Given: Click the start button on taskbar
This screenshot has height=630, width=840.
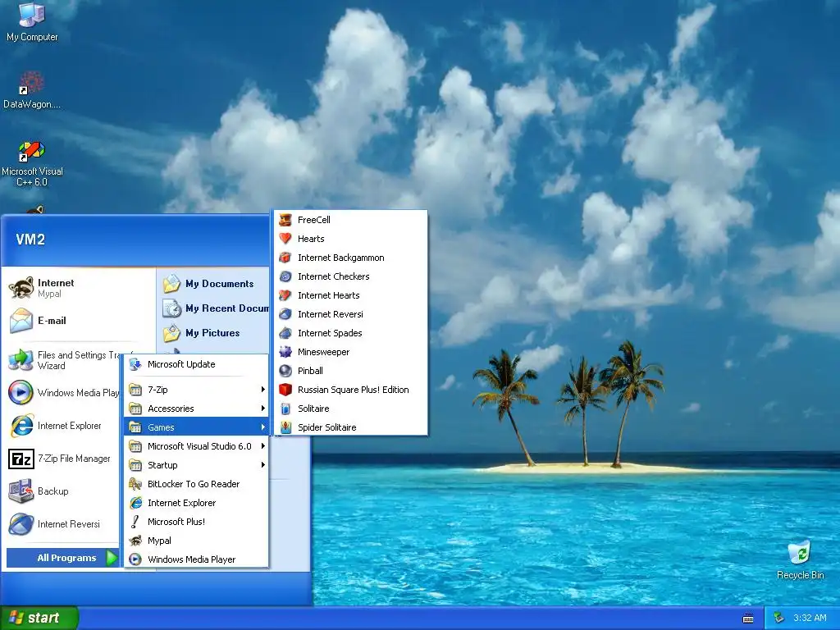Looking at the screenshot, I should 39,618.
